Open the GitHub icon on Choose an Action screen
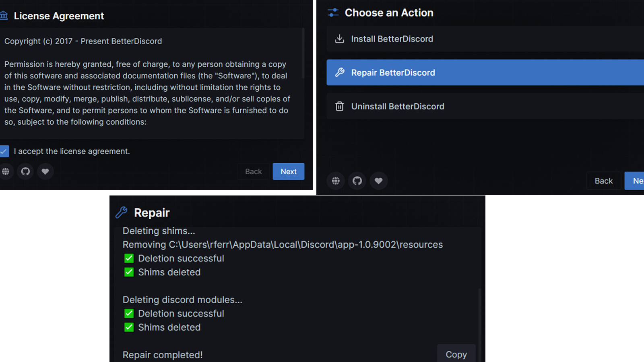 [357, 181]
